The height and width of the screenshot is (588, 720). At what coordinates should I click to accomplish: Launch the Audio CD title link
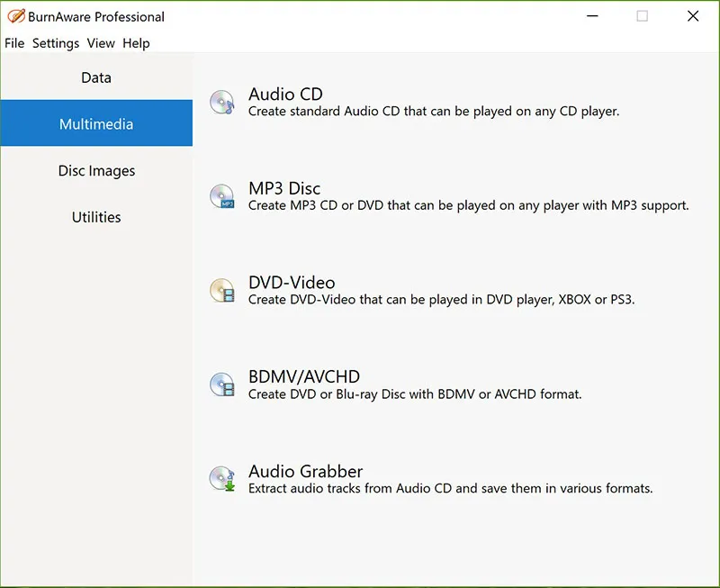[285, 95]
